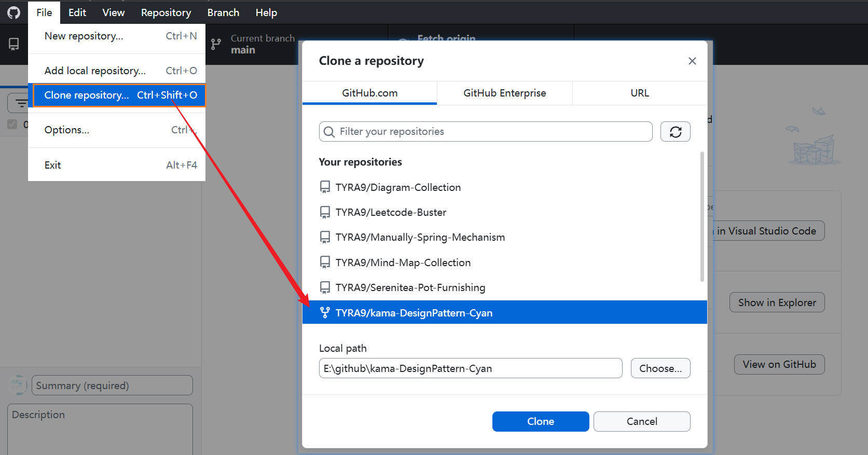Click the in Visual Studio Code button
This screenshot has height=455, width=868.
769,231
